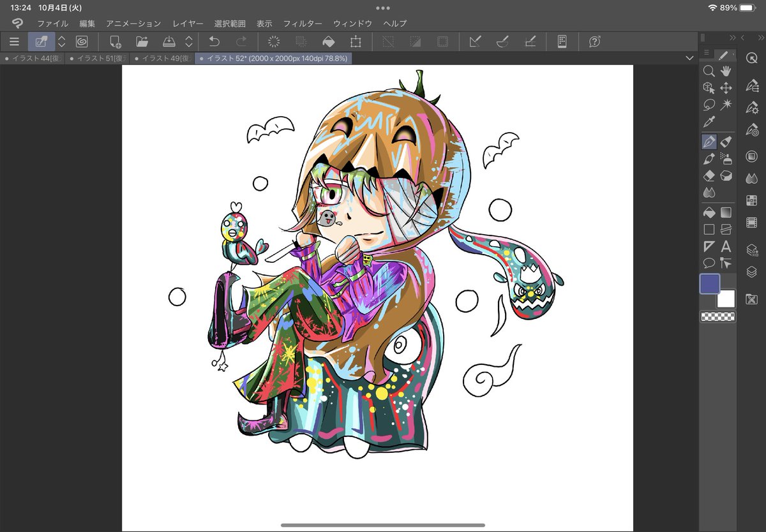Click the Fill bucket in command bar
766x532 pixels.
(x=328, y=41)
